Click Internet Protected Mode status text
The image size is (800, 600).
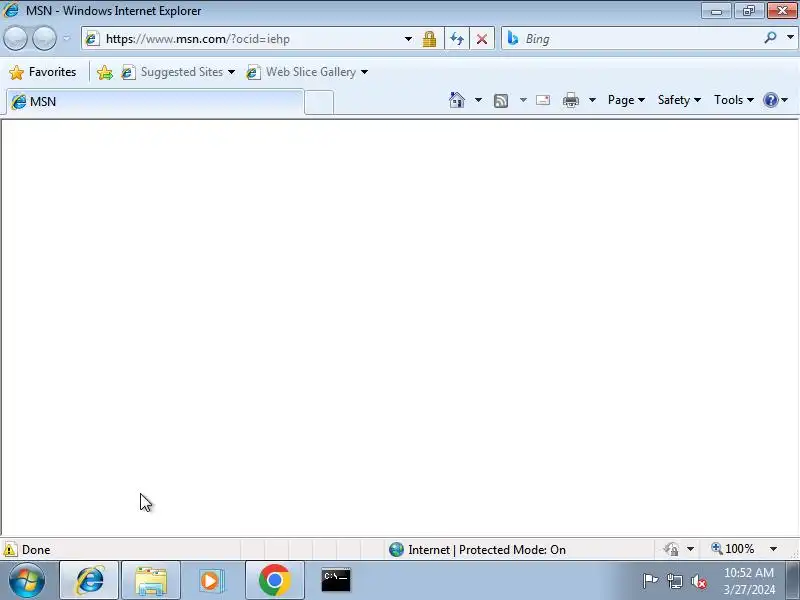pos(487,549)
